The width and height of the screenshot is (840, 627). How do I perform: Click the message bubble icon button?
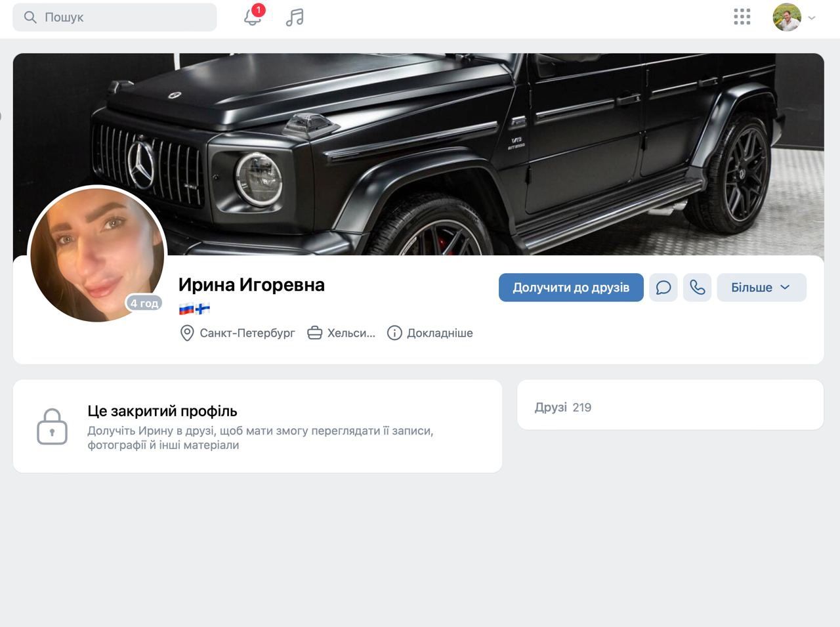click(663, 288)
